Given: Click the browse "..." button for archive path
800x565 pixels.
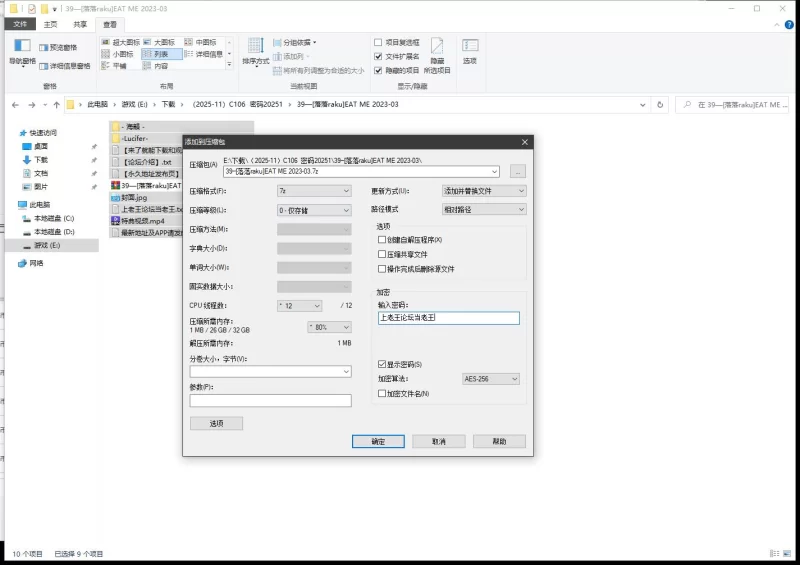Looking at the screenshot, I should pos(517,171).
